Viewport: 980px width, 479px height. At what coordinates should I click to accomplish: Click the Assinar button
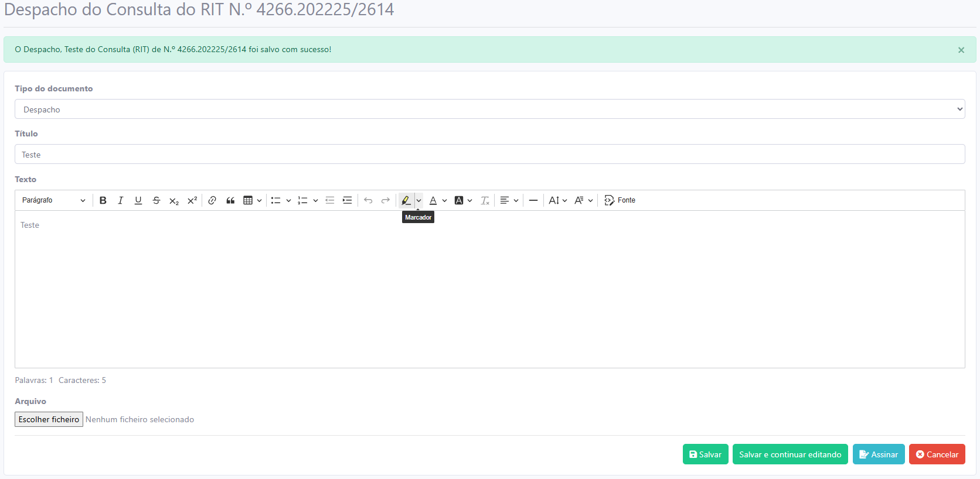[878, 454]
